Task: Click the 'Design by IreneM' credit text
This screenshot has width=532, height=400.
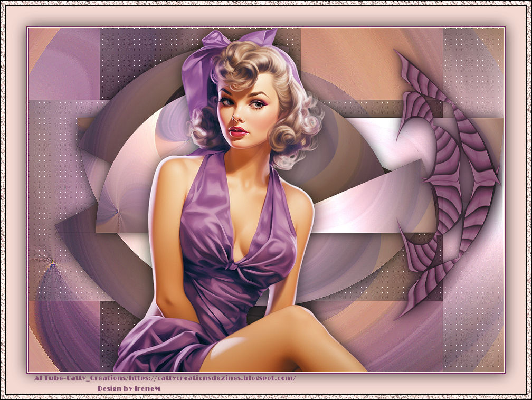Action: pos(129,388)
